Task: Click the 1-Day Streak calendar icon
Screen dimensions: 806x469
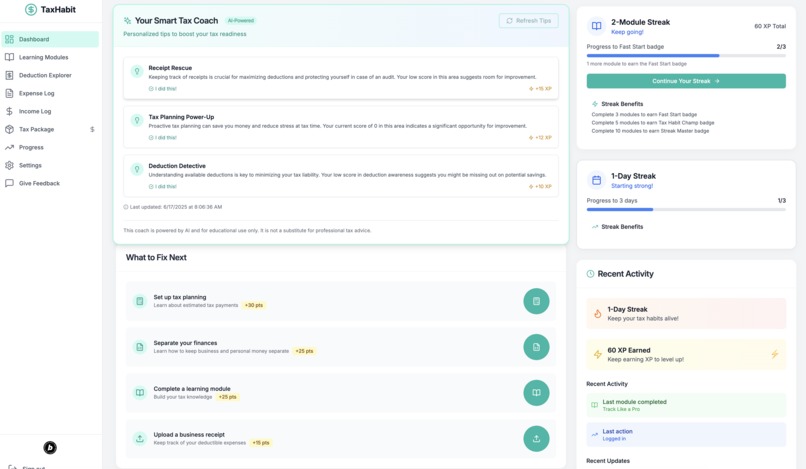Action: point(596,180)
